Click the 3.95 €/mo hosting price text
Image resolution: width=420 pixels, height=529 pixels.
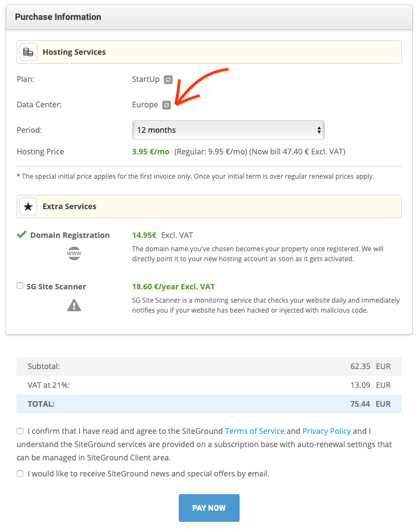tap(151, 152)
